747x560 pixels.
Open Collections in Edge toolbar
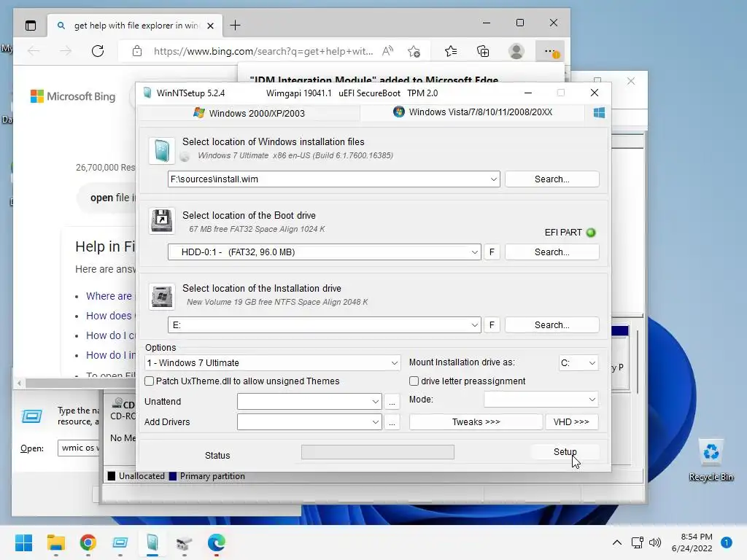(483, 51)
